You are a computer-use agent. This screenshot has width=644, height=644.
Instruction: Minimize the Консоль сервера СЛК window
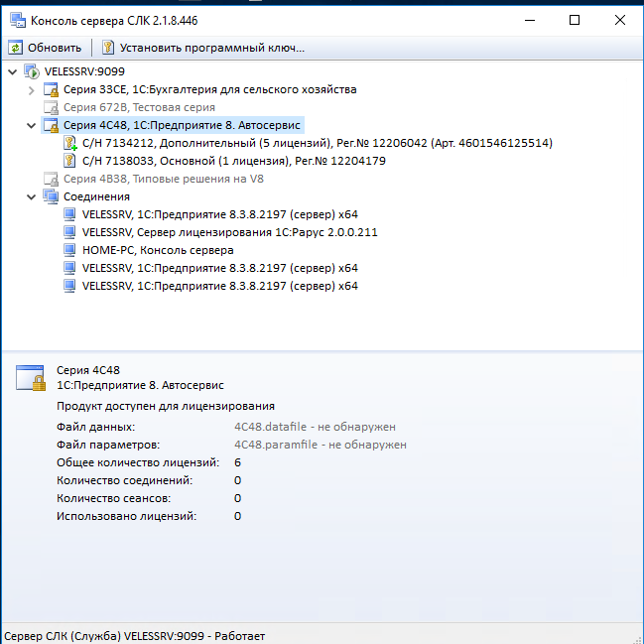click(530, 20)
